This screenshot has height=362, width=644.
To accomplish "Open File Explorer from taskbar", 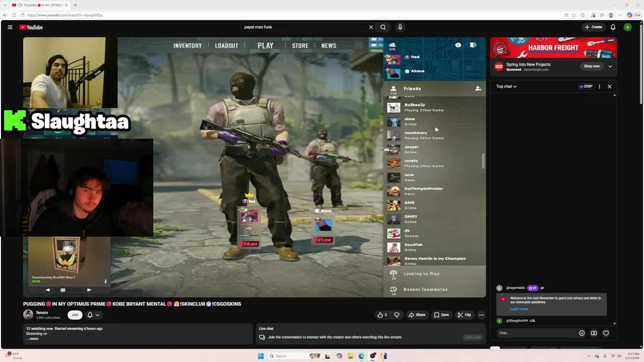I will [x=350, y=356].
